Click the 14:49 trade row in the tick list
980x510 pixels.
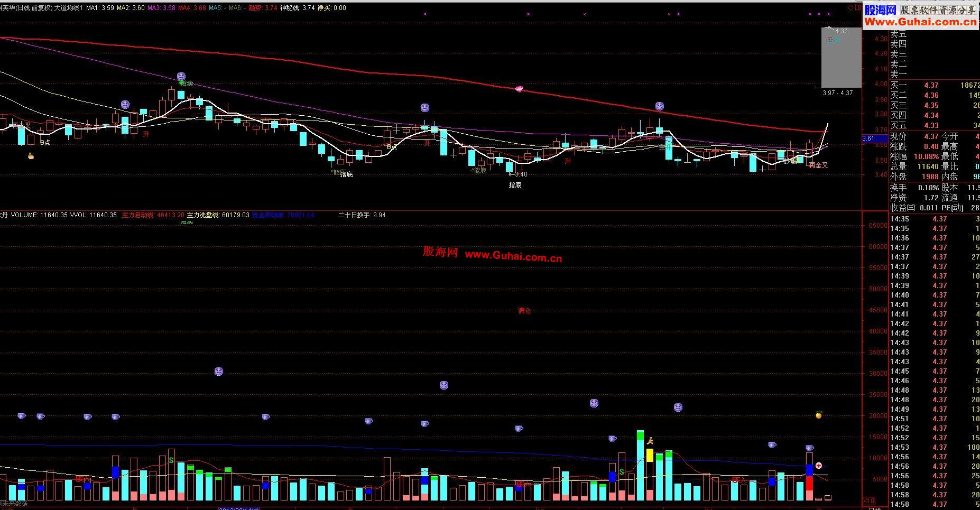(935, 409)
